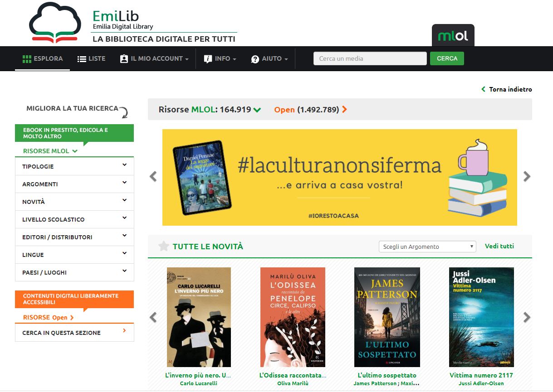Open the Info menu
Viewport: 553px width, 392px height.
tap(220, 58)
